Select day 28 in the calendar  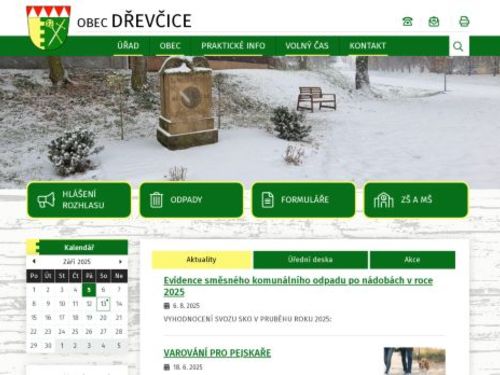119,332
